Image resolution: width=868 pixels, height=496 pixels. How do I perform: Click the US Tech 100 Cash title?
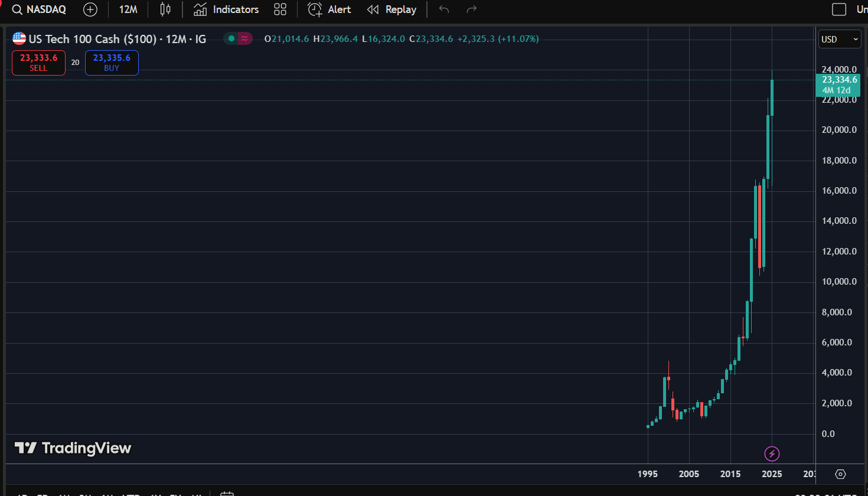tap(93, 39)
